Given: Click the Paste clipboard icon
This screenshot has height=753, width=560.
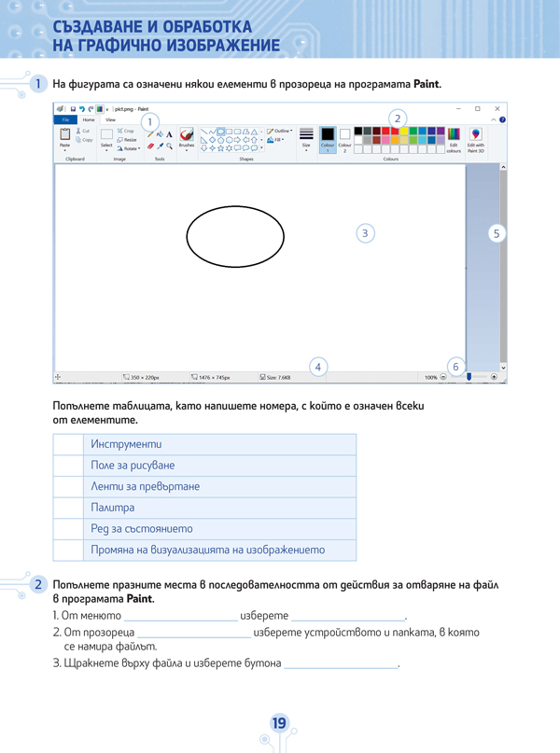Looking at the screenshot, I should tap(64, 136).
